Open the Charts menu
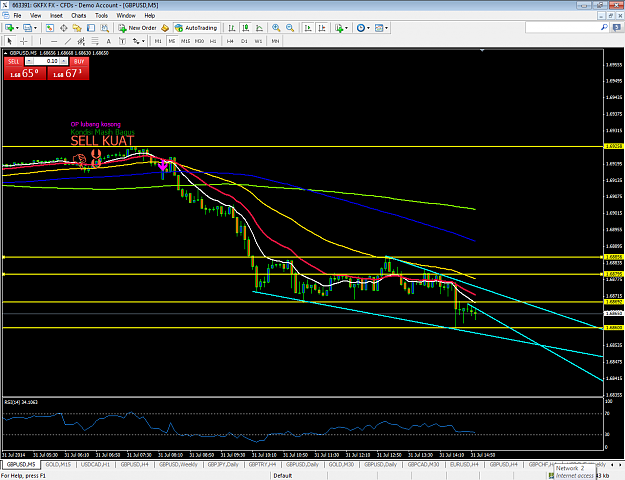625x480 pixels. click(79, 16)
